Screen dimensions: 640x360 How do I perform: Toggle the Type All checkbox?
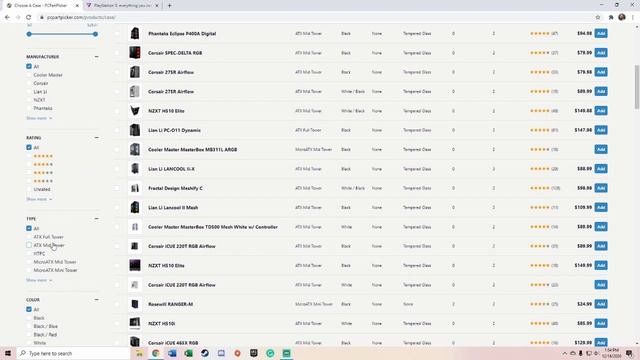(29, 228)
